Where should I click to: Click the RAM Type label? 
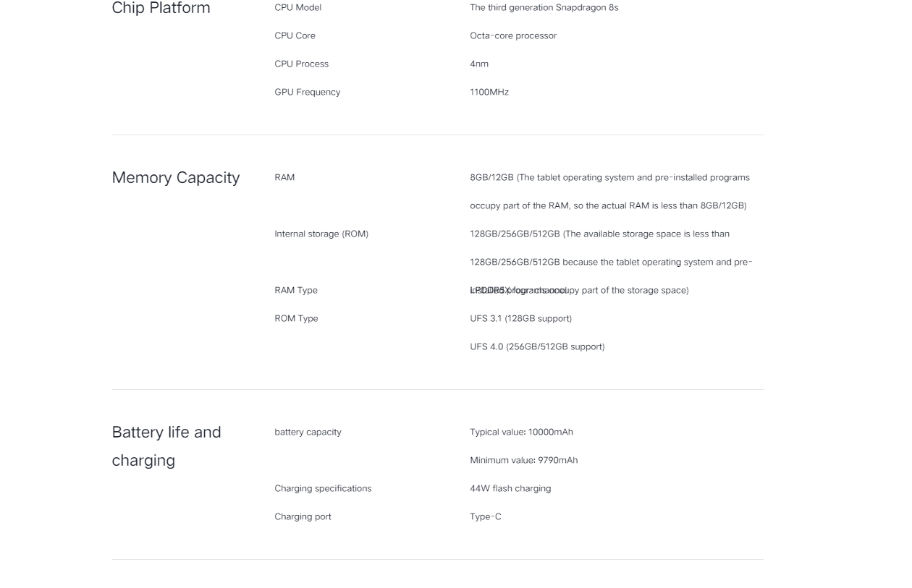click(296, 290)
